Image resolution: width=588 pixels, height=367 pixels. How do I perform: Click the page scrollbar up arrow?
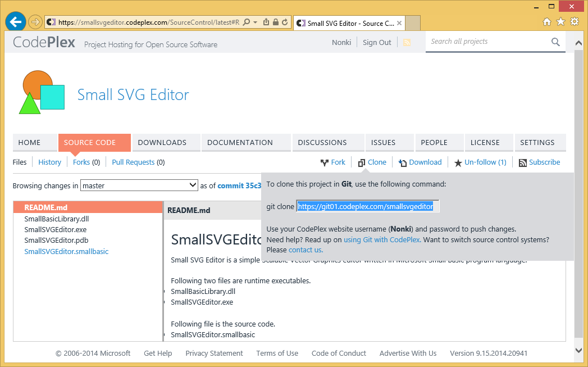(x=578, y=43)
